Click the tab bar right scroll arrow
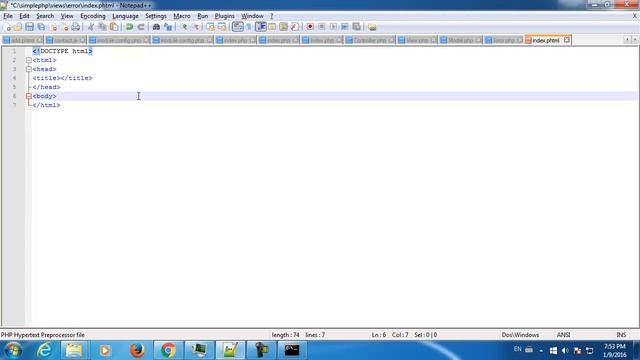Viewport: 640px width, 360px height. tap(635, 40)
